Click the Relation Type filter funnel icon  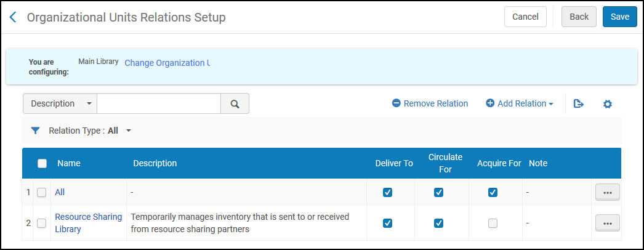pos(36,131)
